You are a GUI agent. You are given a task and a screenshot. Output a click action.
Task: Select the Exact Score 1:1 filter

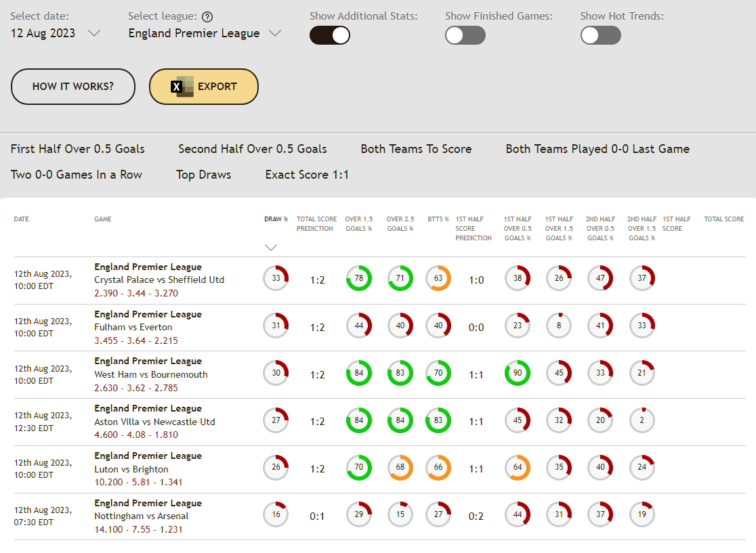coord(307,175)
